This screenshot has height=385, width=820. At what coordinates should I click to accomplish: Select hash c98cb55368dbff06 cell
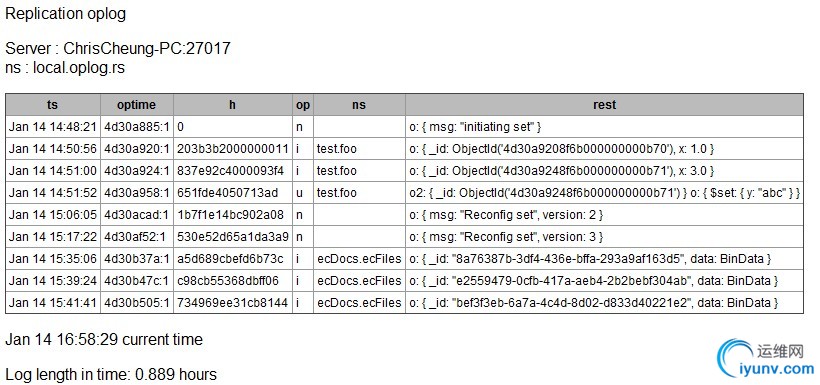point(233,280)
